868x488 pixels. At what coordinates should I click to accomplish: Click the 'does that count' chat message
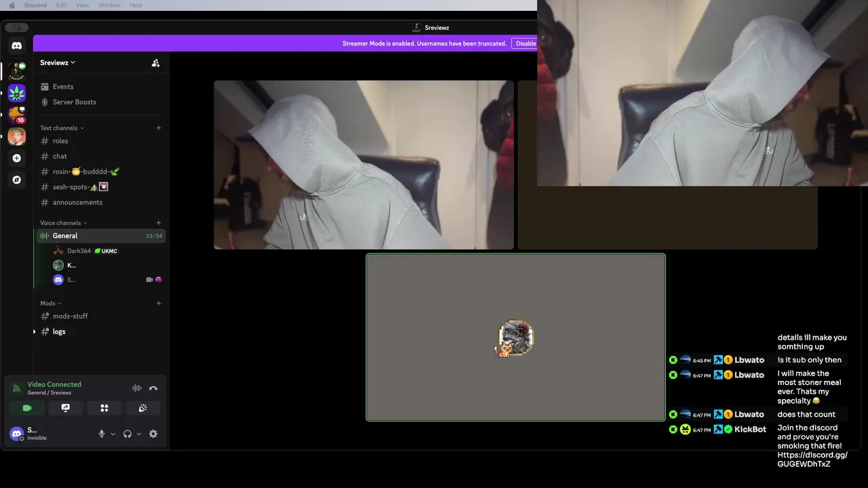[x=806, y=414]
